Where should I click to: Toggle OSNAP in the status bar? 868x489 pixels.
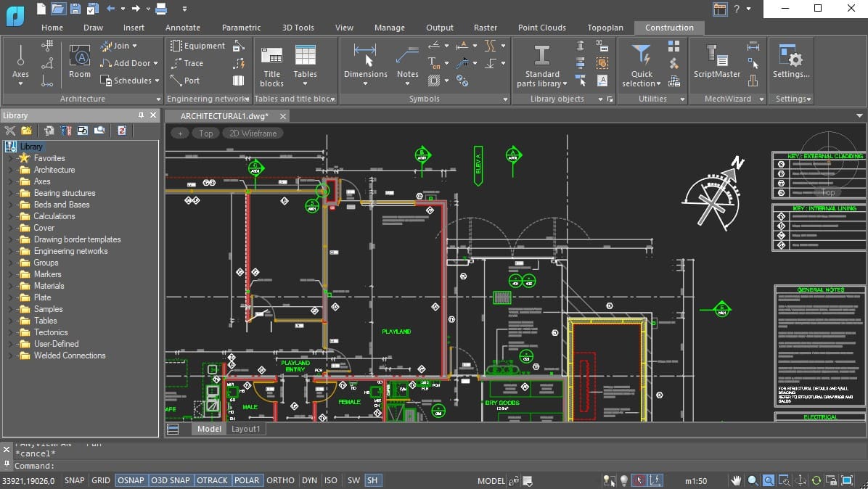[x=131, y=480]
